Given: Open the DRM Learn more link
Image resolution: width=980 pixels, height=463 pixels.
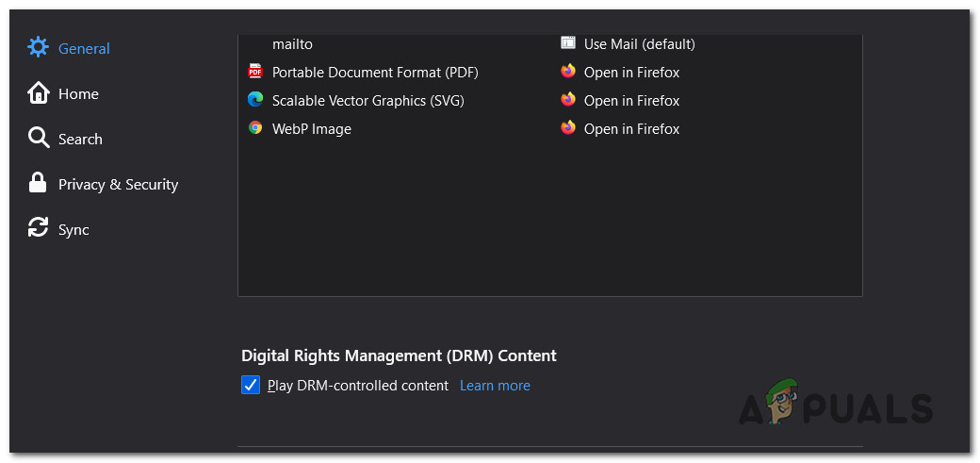Looking at the screenshot, I should (495, 385).
